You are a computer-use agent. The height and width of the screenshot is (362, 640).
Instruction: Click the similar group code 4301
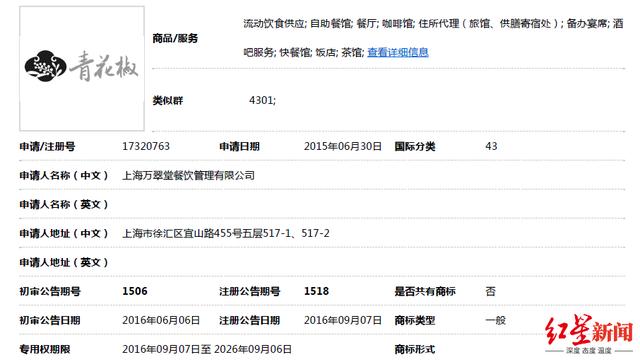click(262, 100)
